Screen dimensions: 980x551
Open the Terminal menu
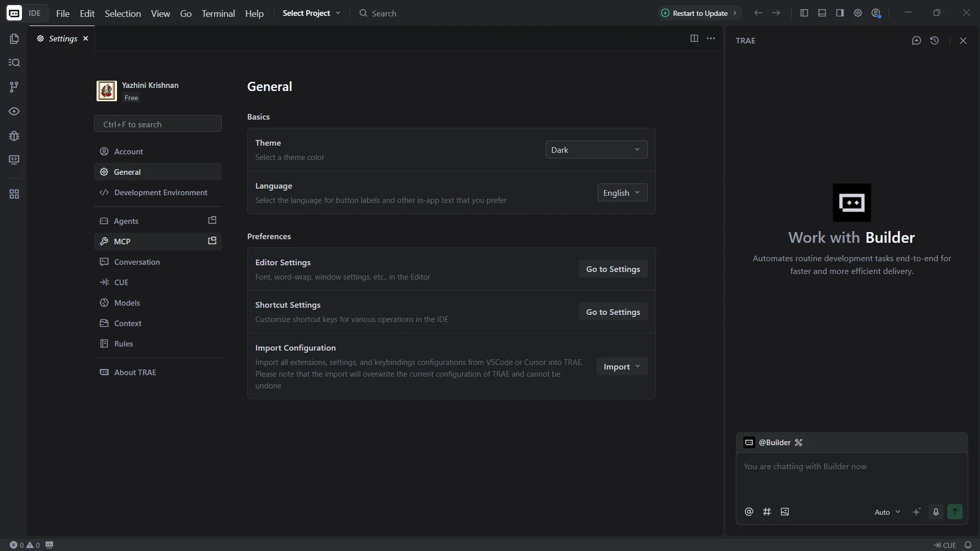(x=218, y=13)
